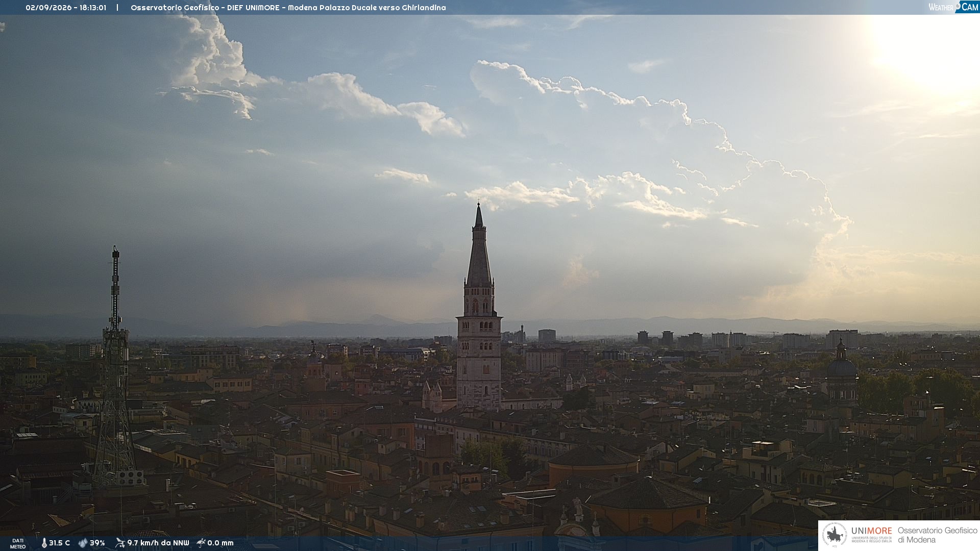This screenshot has height=551, width=980.
Task: Click the 9.7 km/h da NNW wind reading
Action: pyautogui.click(x=158, y=543)
